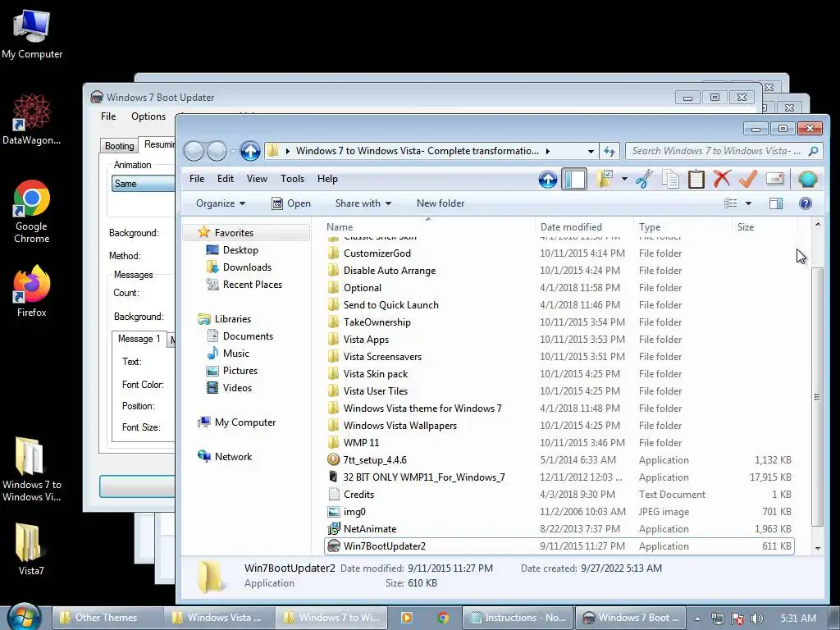Image resolution: width=840 pixels, height=630 pixels.
Task: Click the Paste clipboard icon
Action: pos(696,179)
